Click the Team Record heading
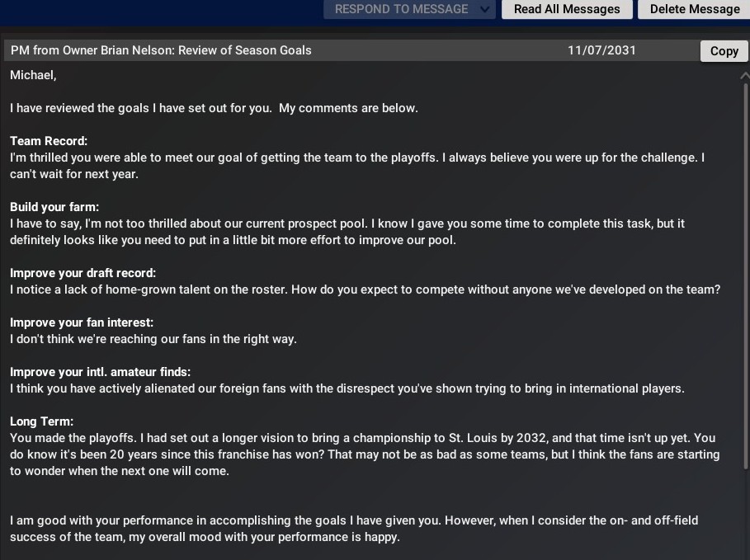Viewport: 750px width, 560px height. (x=49, y=141)
